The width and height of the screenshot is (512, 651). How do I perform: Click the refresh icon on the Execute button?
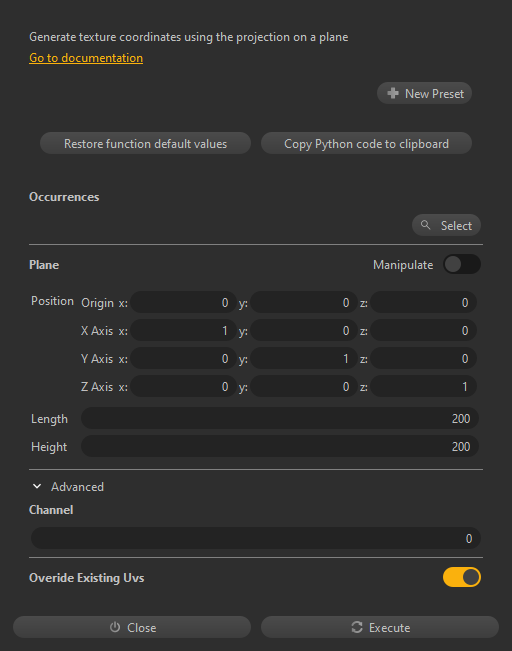click(x=357, y=627)
